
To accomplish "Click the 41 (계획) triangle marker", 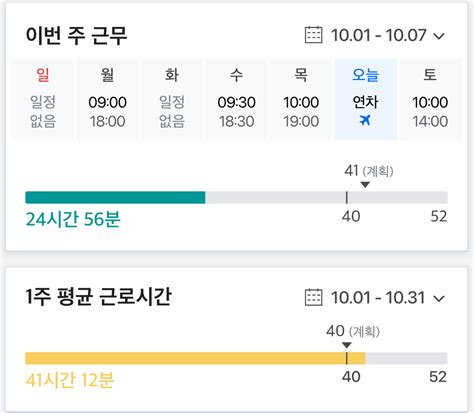I will [x=365, y=184].
